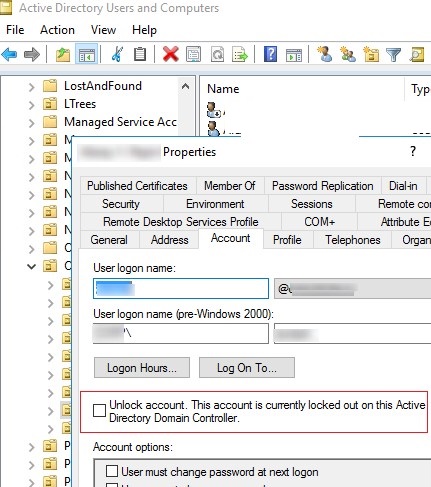Switch to the Environment tab
Viewport: 431px width, 487px height.
(215, 204)
